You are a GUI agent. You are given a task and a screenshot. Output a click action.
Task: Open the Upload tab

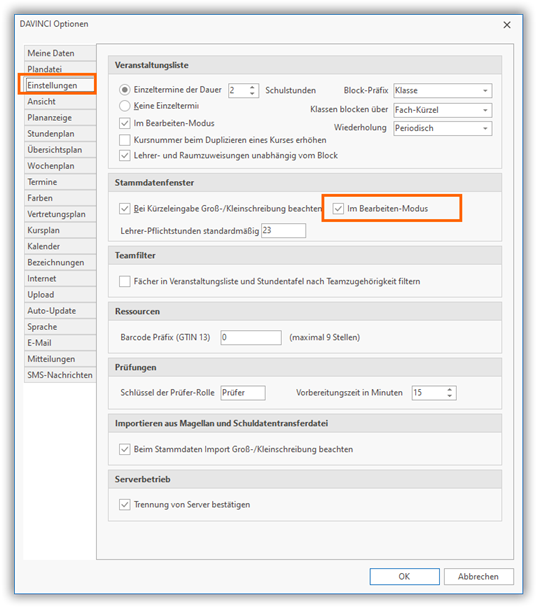60,295
